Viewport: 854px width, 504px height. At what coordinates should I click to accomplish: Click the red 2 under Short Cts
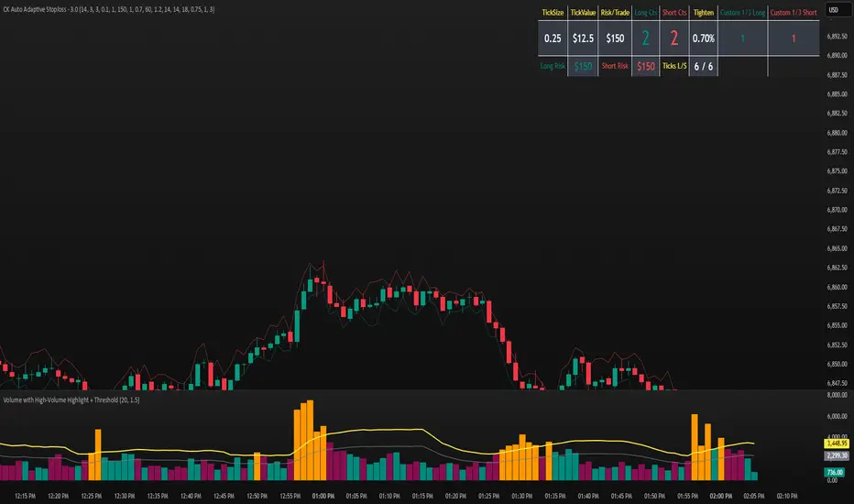674,38
